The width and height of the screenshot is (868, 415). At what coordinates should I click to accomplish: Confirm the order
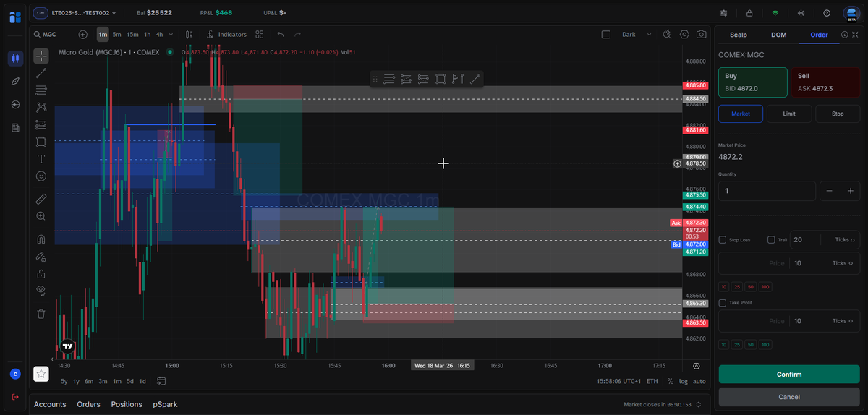[x=789, y=375]
